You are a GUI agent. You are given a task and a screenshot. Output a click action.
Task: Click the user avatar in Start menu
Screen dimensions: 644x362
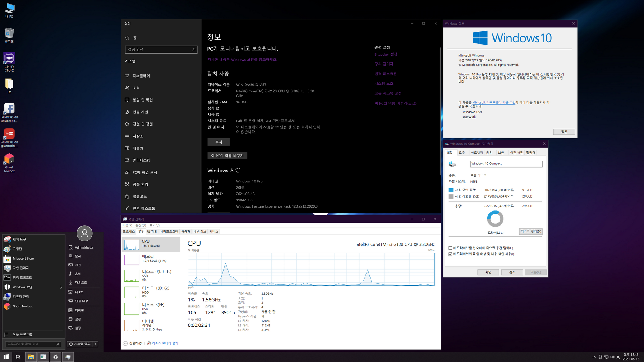[x=84, y=233]
